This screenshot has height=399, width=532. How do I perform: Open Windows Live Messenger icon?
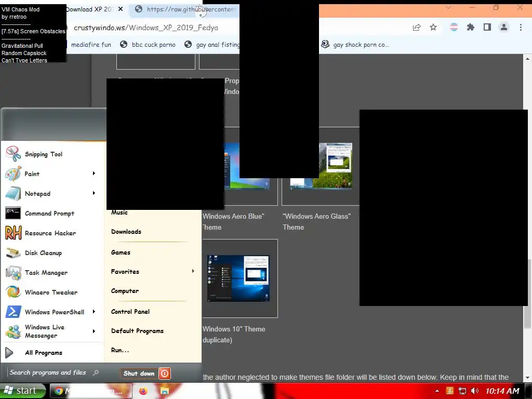13,331
